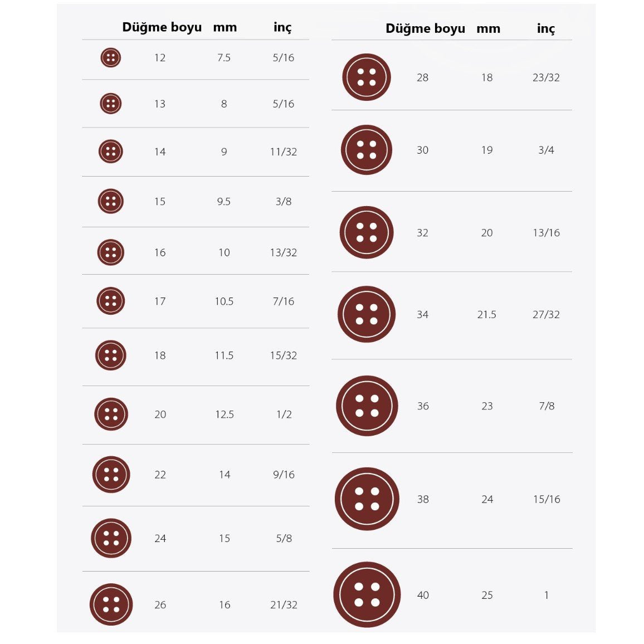Viewport: 644px width, 644px height.
Task: Select the 27/32 inch value
Action: tap(546, 315)
